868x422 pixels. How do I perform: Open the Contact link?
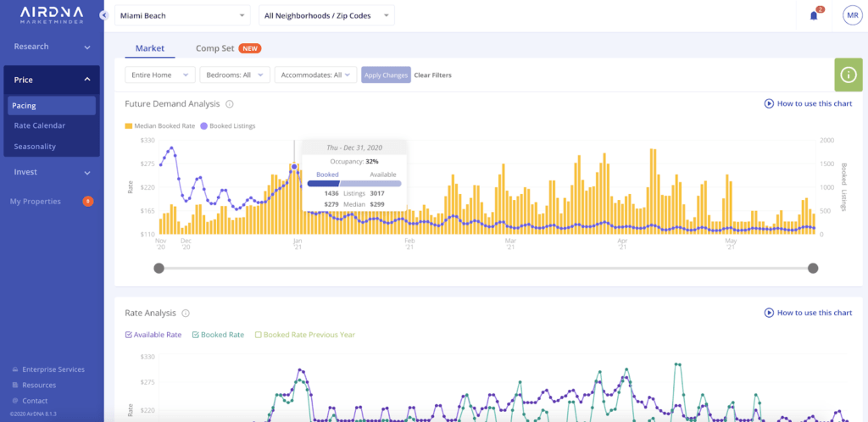pyautogui.click(x=35, y=401)
